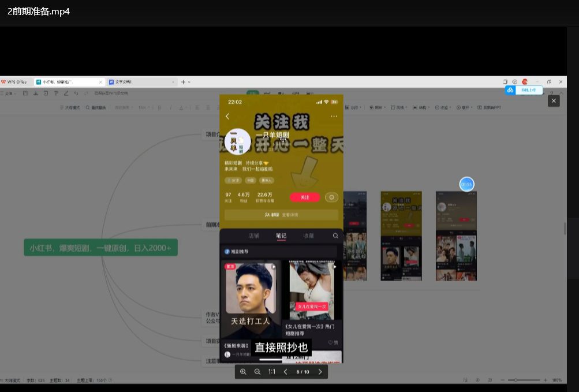Open the font name dropdown
Viewport: 579px width, 392px height.
pos(124,107)
